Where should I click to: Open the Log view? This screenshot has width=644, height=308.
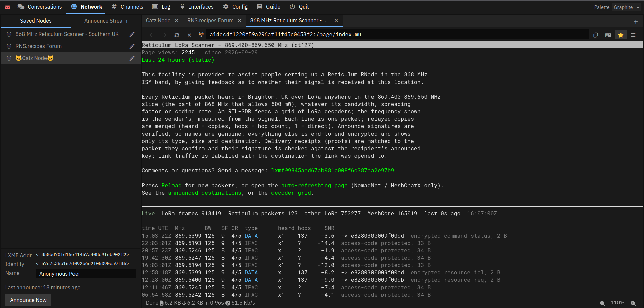point(161,7)
